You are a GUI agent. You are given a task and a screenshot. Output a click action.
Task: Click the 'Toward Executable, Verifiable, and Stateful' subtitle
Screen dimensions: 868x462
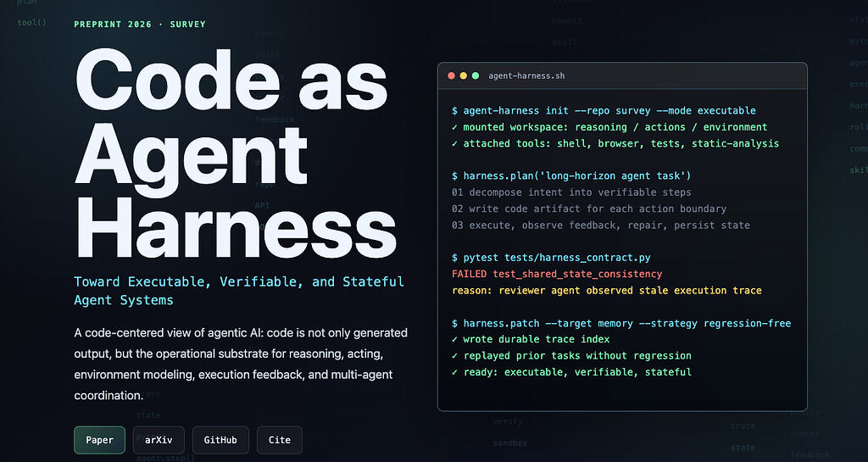[239, 291]
